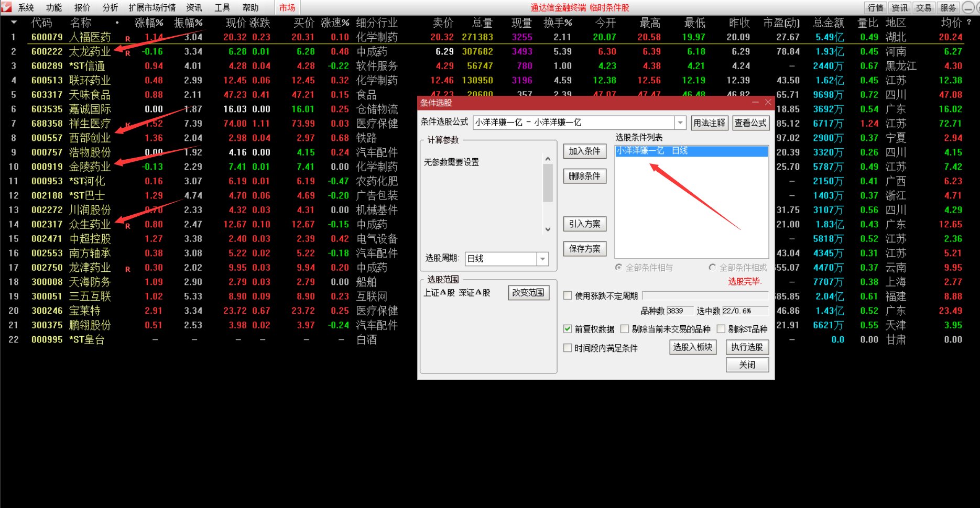Sort by the 涨幅% column header
Viewport: 980px width, 508px height.
click(149, 23)
